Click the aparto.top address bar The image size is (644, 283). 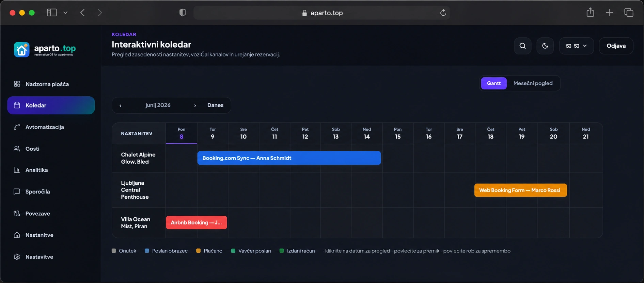322,13
